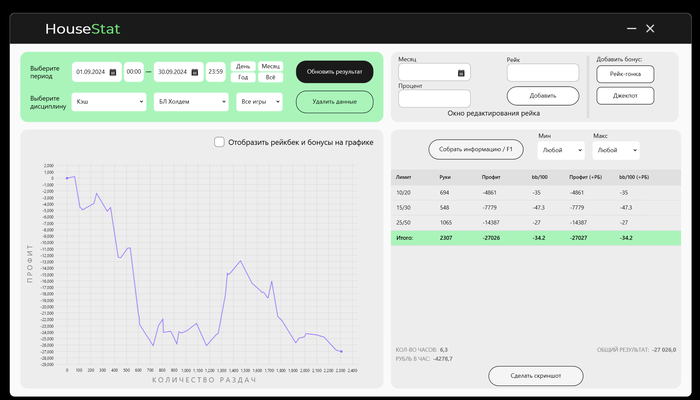
Task: Select the Месяц period preset
Action: pyautogui.click(x=270, y=66)
